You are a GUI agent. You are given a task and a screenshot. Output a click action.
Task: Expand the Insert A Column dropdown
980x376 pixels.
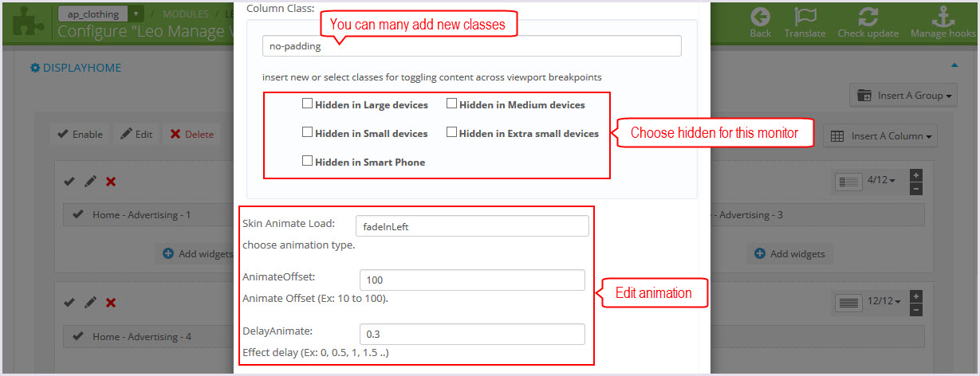point(880,136)
